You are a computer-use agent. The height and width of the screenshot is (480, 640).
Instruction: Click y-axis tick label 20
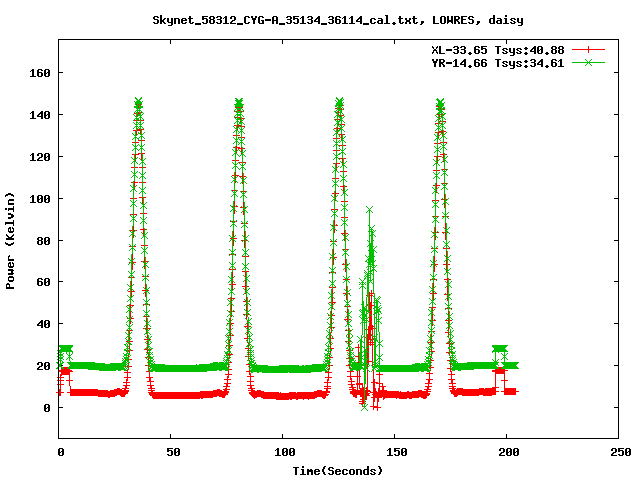click(43, 366)
